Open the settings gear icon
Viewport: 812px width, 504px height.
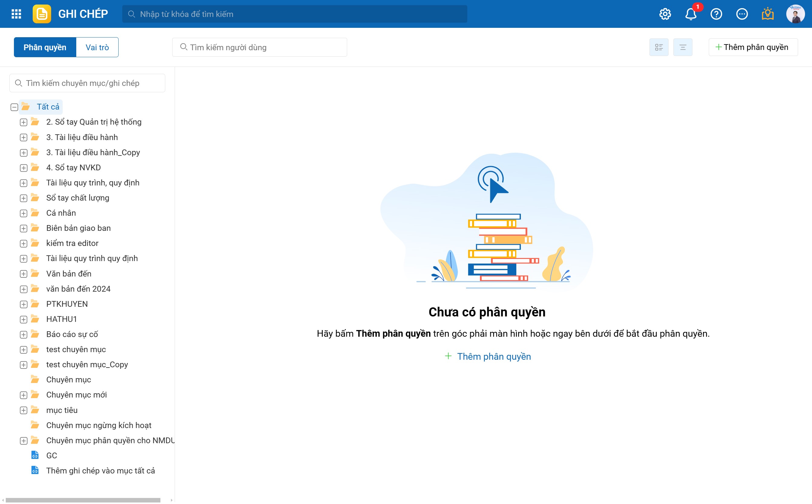tap(665, 14)
